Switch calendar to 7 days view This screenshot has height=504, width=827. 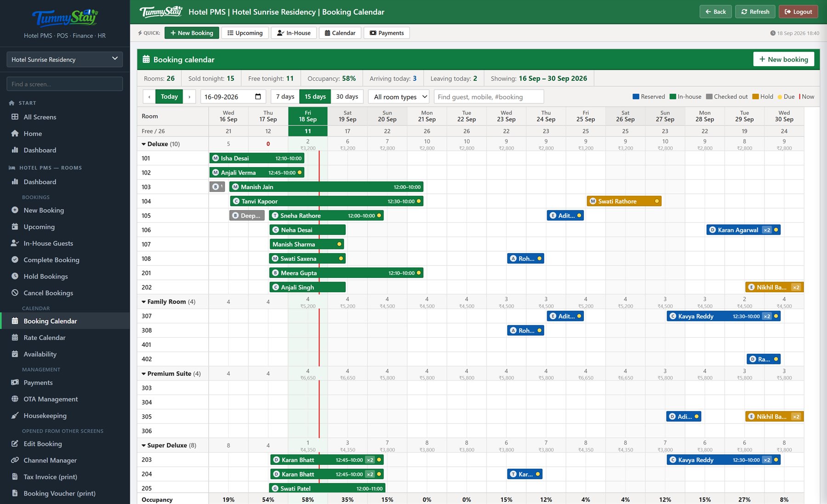[x=285, y=96]
